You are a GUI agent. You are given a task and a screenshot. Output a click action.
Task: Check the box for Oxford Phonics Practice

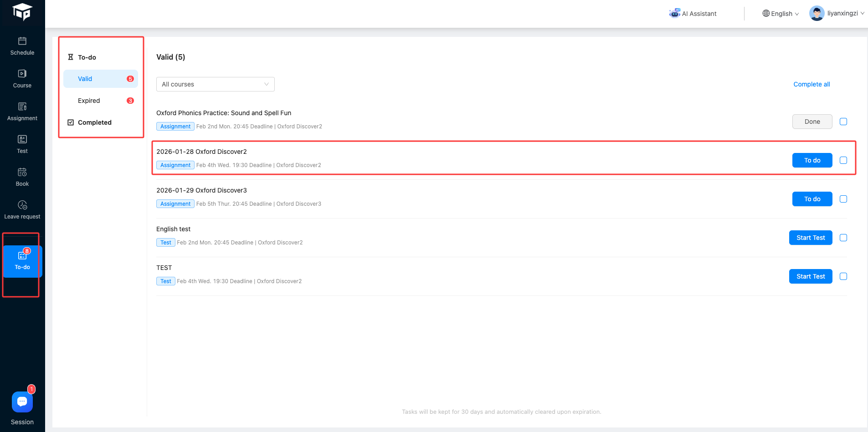(843, 122)
